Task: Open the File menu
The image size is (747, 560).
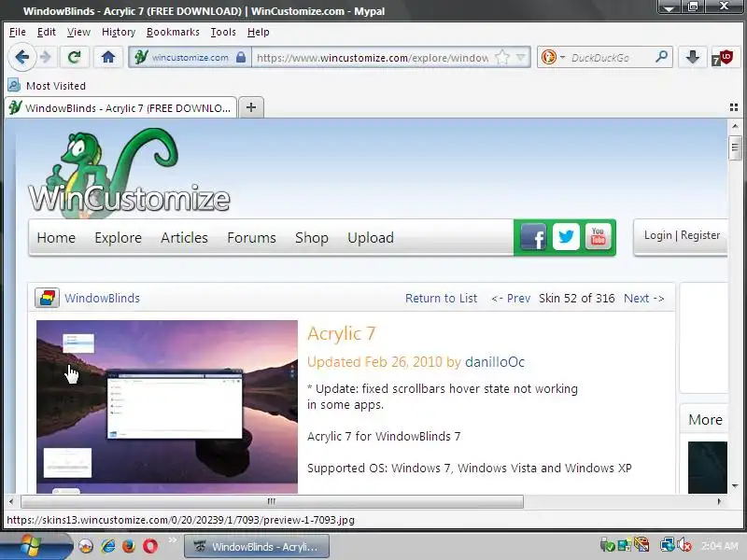Action: (x=18, y=32)
